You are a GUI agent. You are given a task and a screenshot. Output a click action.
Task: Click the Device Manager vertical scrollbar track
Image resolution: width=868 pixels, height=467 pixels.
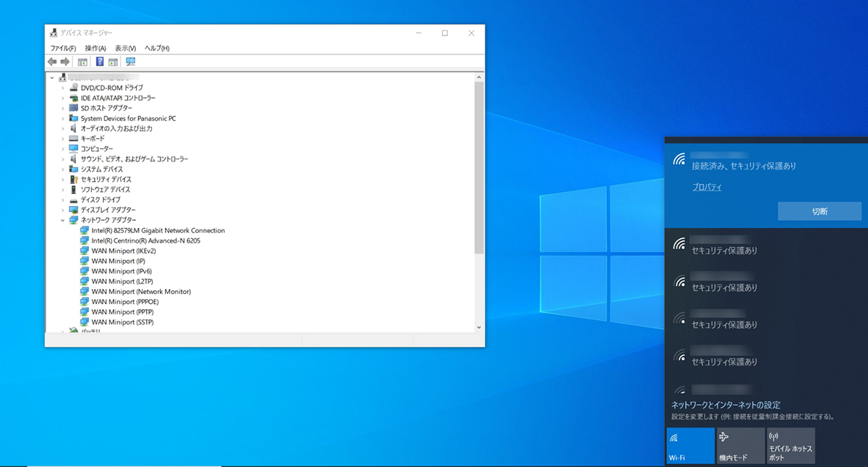click(x=479, y=290)
